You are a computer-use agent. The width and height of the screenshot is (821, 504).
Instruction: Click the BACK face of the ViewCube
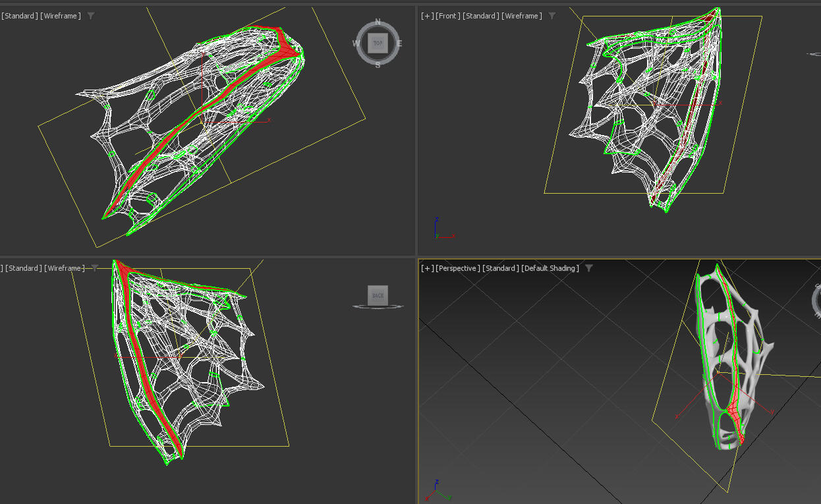pos(378,296)
